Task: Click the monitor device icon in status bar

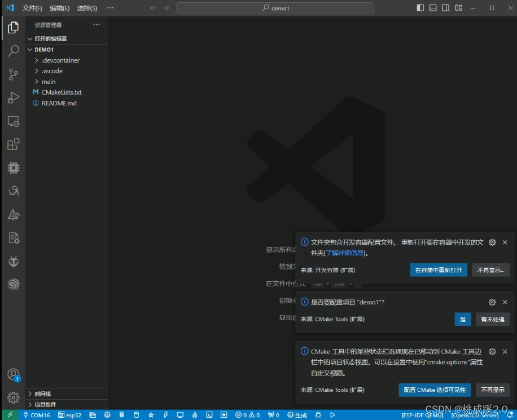Action: [x=180, y=415]
